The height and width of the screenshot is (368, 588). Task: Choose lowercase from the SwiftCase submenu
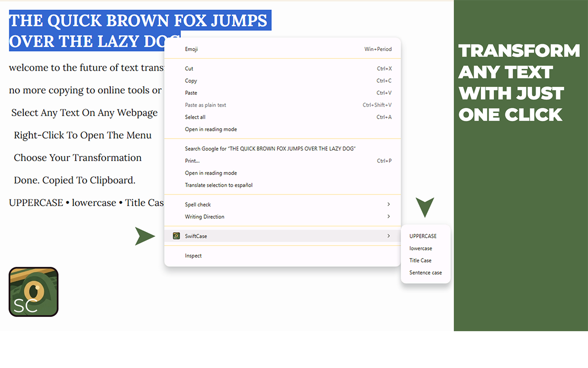[420, 248]
